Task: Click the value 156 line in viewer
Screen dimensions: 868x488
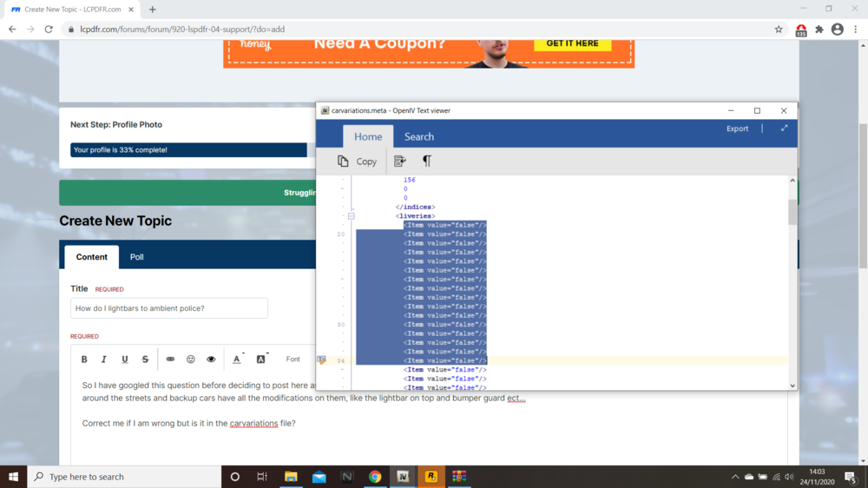Action: [x=409, y=180]
